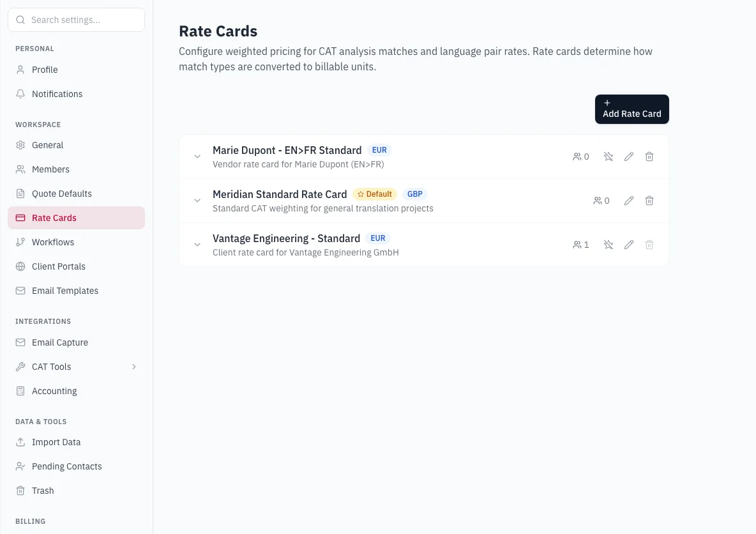Click the assigned users count on Vantage Engineering row

point(581,245)
